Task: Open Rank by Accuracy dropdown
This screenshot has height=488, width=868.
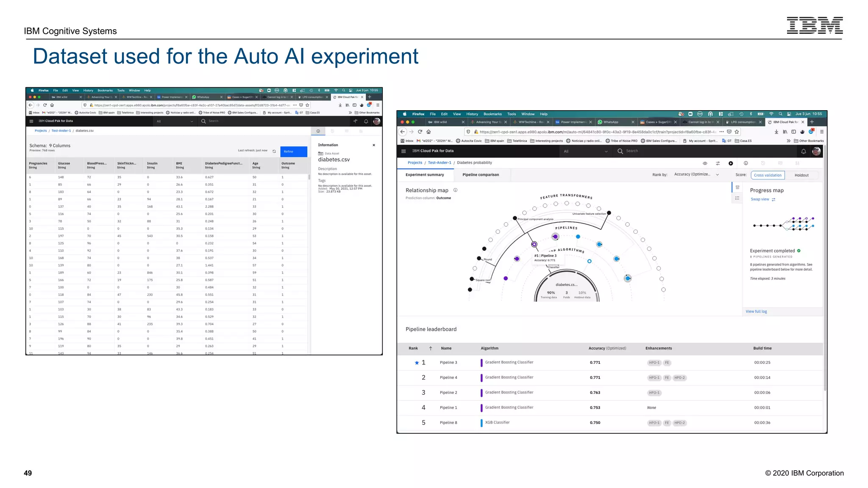Action: (696, 175)
